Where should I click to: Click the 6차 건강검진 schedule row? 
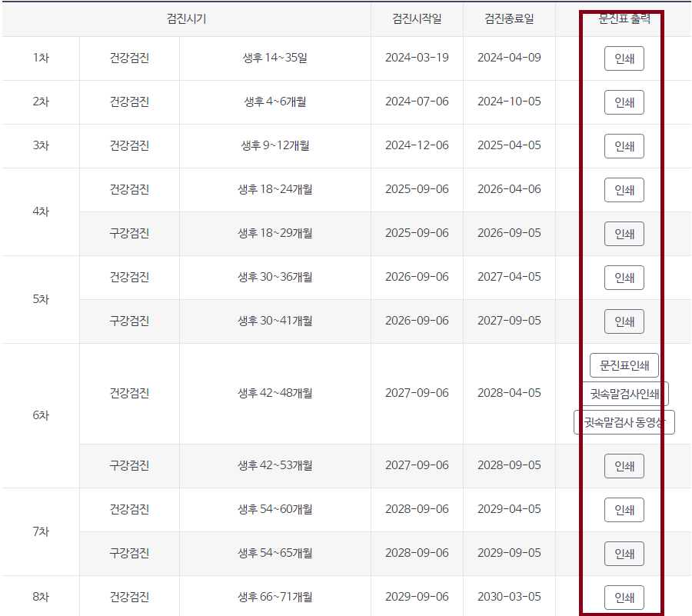point(275,394)
